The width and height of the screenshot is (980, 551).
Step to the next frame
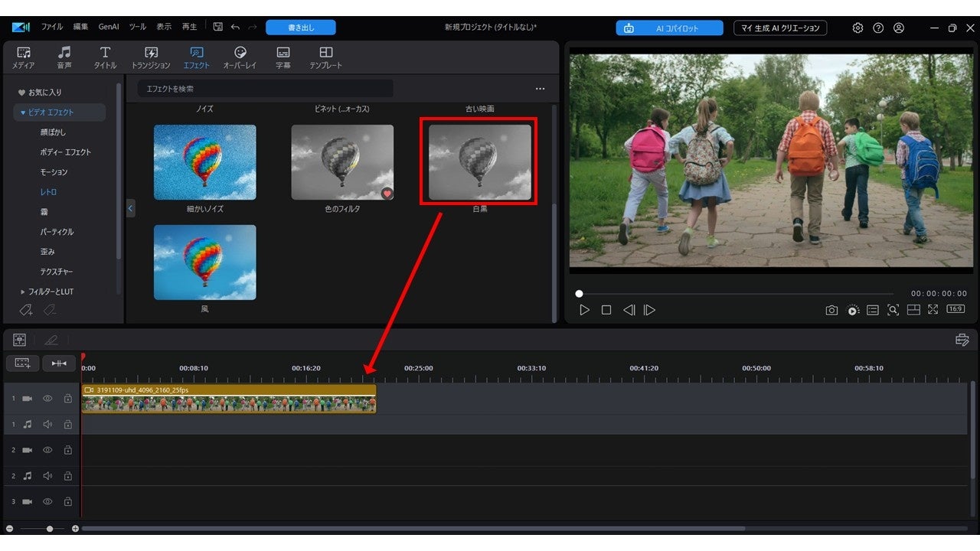[x=649, y=310]
